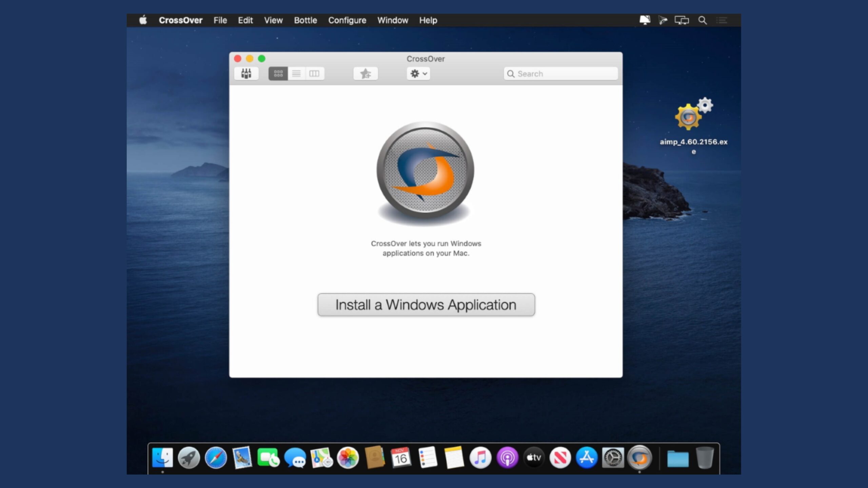868x488 pixels.
Task: Open Music from the Dock
Action: coord(480,457)
